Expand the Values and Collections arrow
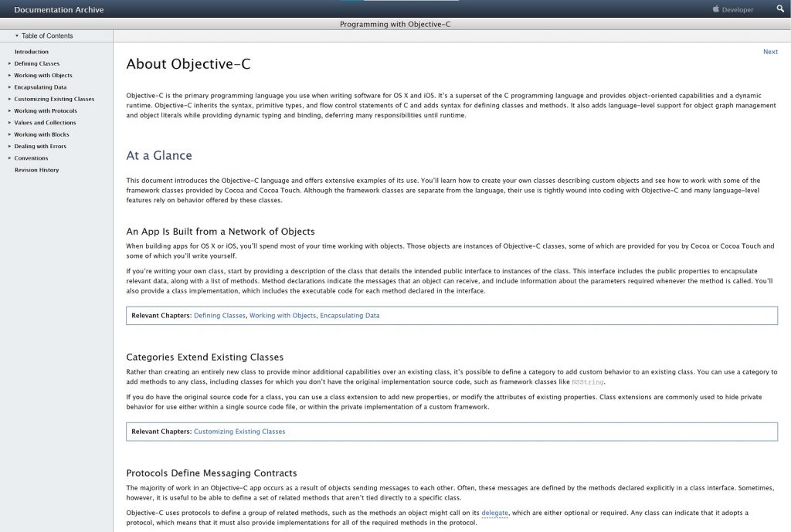 click(x=9, y=123)
